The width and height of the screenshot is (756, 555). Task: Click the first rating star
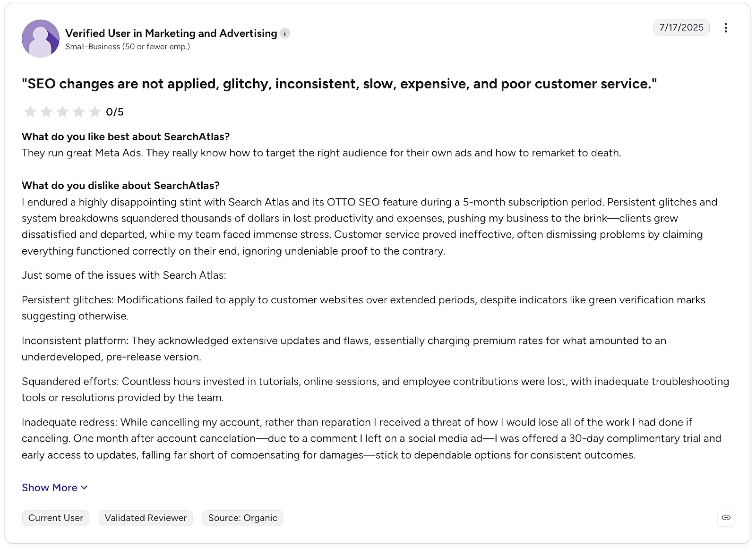30,111
